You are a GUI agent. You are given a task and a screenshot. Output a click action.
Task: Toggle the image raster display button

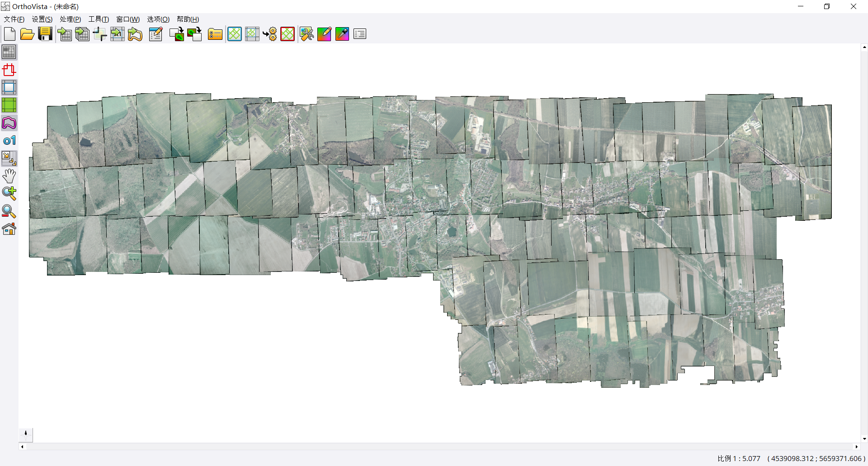point(9,52)
